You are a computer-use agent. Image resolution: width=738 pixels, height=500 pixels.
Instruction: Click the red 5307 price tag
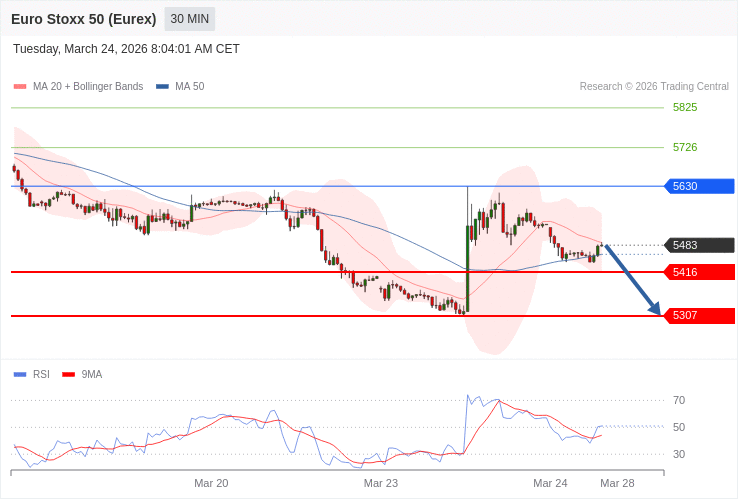pos(699,316)
